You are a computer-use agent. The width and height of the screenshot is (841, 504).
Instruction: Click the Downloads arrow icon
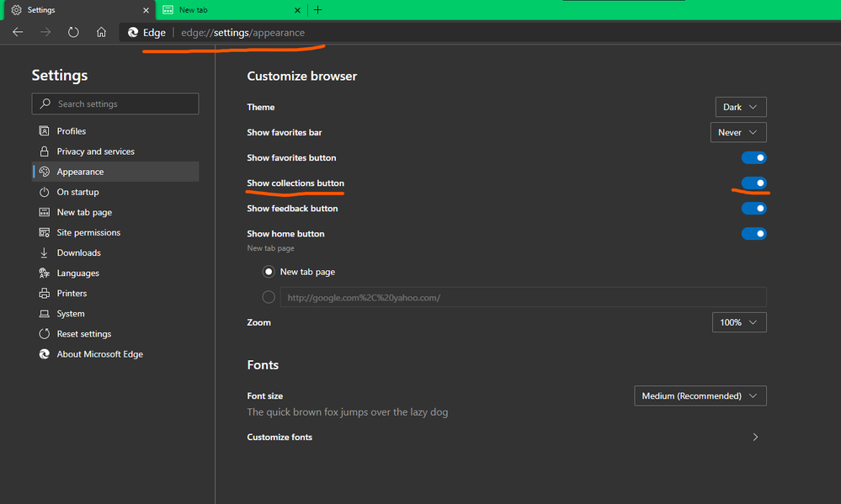point(45,252)
